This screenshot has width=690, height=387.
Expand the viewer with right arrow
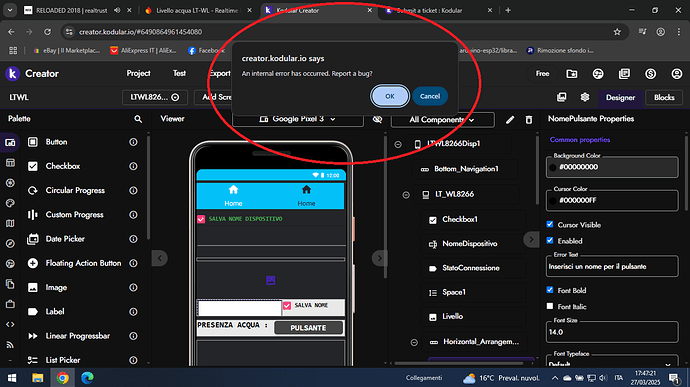[379, 258]
